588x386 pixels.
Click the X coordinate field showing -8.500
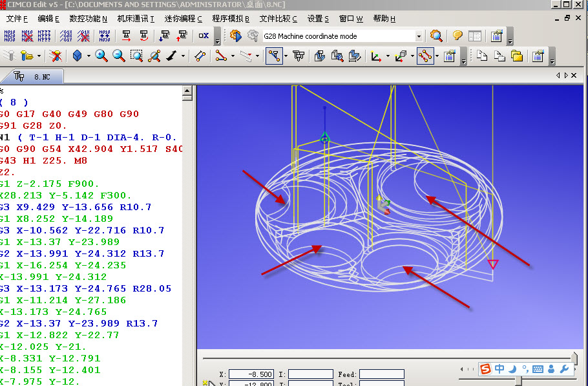tap(251, 374)
